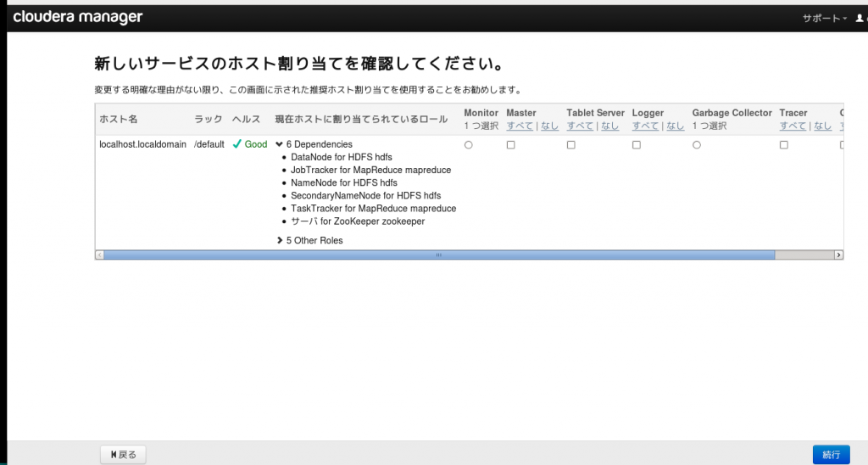The height and width of the screenshot is (465, 868).
Task: Click the ホスト名 column header
Action: coord(119,119)
